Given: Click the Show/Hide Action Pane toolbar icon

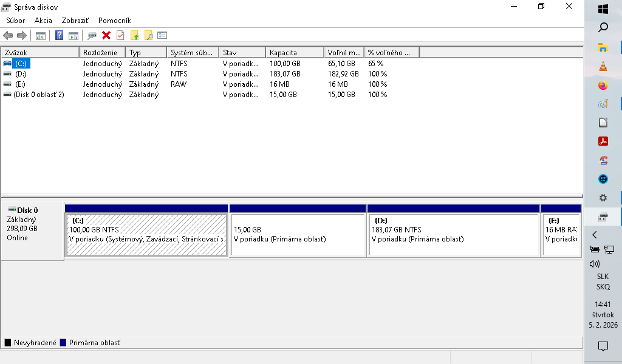Looking at the screenshot, I should tap(73, 35).
